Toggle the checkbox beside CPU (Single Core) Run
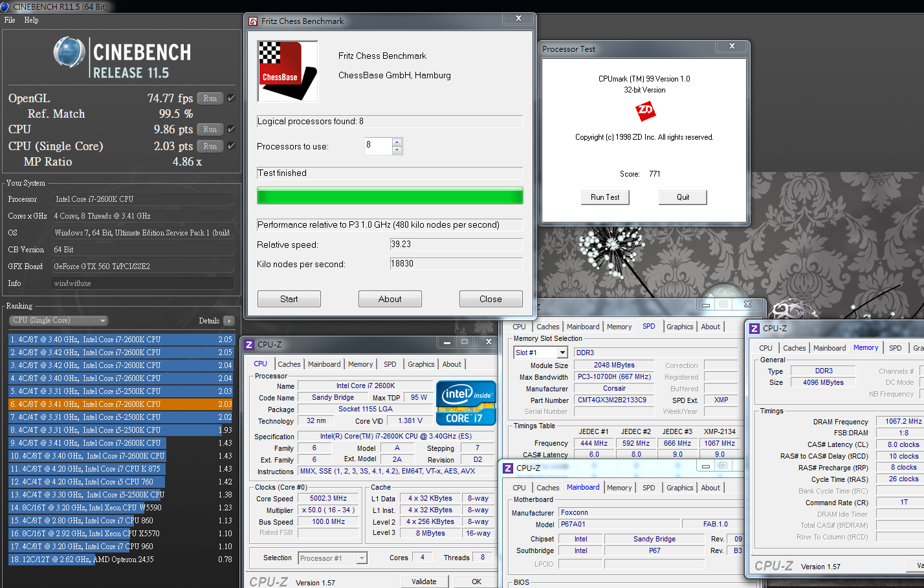 [231, 146]
